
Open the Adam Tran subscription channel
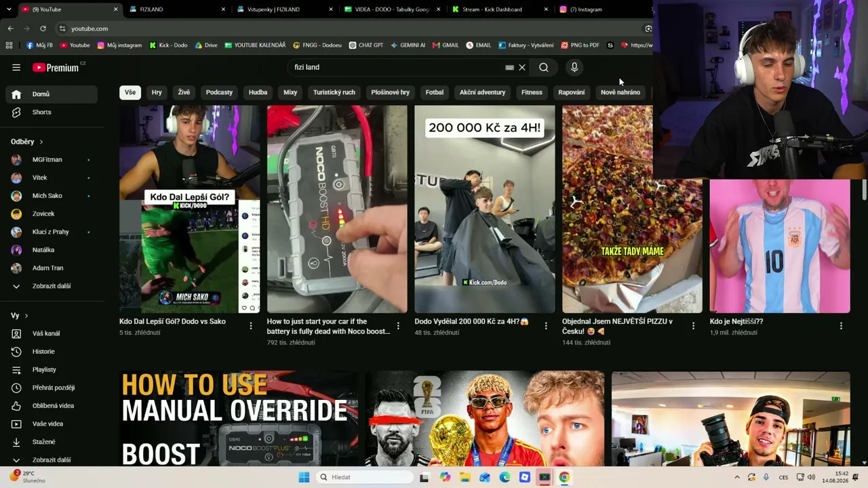pos(52,268)
